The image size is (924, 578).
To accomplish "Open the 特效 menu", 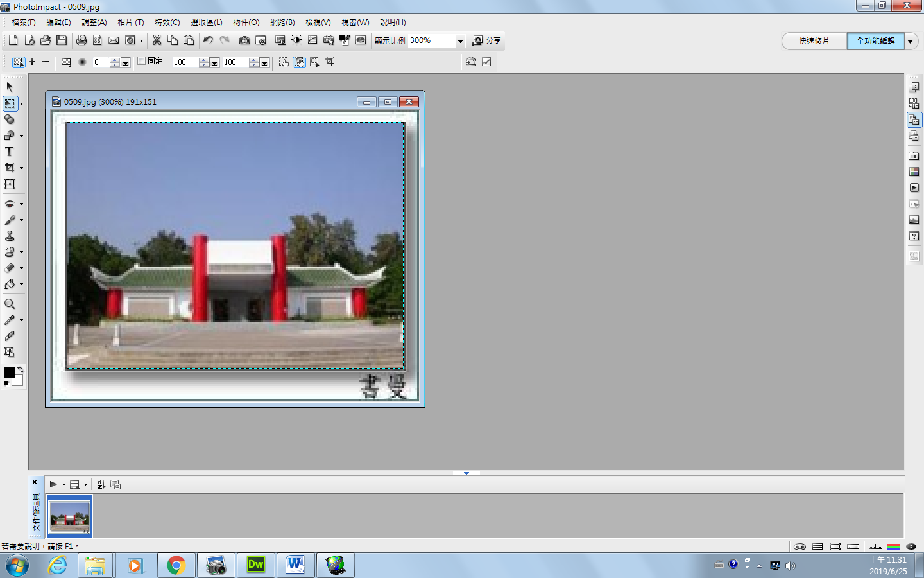I will [167, 22].
